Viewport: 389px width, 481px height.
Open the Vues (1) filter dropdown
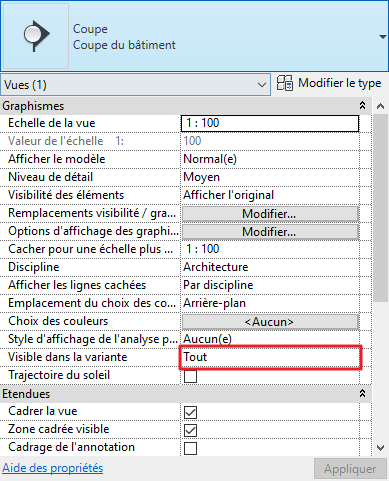[136, 85]
